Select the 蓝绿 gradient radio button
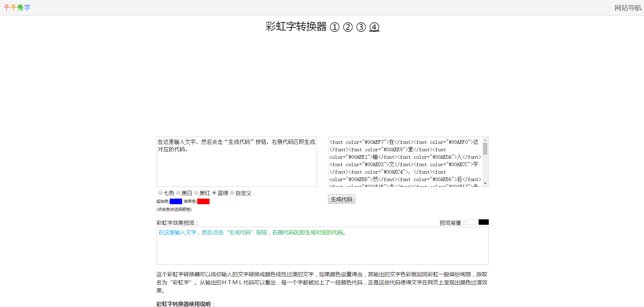Viewport: 644px width, 307px height. pyautogui.click(x=214, y=193)
